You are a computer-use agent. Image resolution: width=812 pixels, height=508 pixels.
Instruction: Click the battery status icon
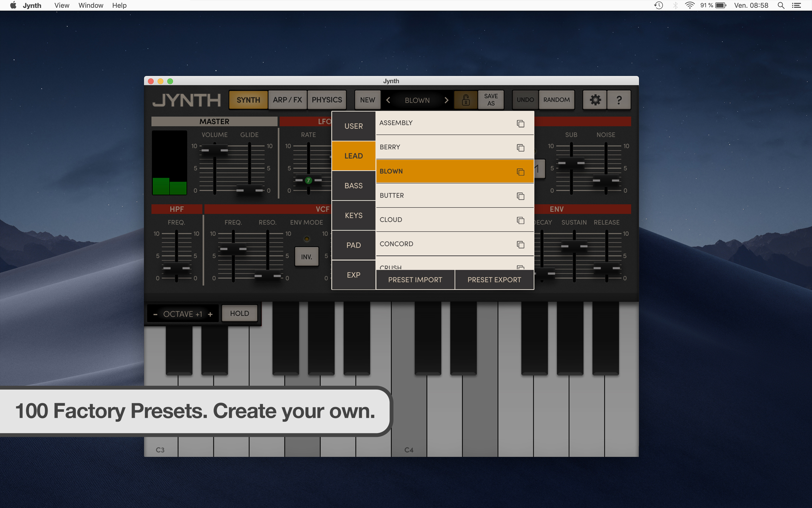pyautogui.click(x=720, y=5)
